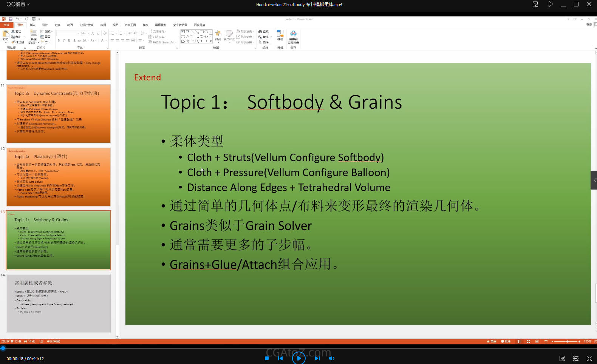Expand the right-side playlist panel arrow

coord(594,180)
